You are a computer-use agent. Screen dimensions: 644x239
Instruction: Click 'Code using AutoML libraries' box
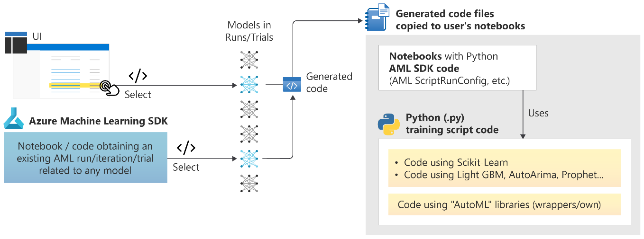pos(504,204)
